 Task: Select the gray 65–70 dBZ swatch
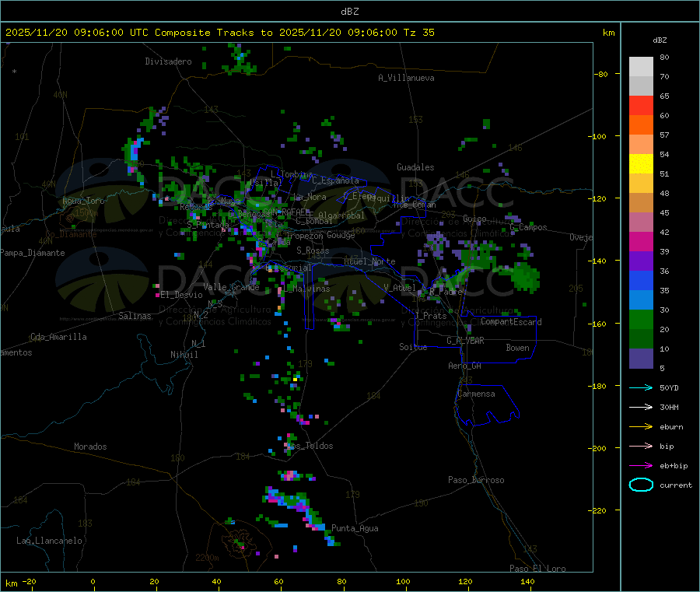(641, 86)
